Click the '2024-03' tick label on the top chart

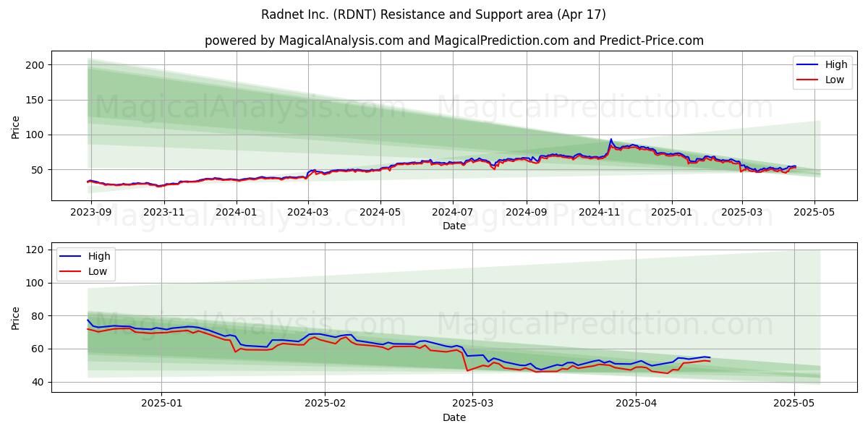click(x=308, y=211)
